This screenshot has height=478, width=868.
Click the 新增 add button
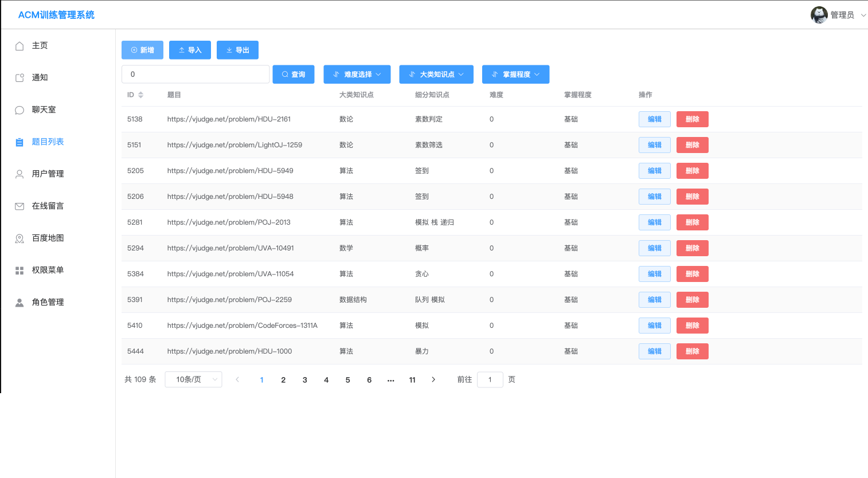click(142, 50)
